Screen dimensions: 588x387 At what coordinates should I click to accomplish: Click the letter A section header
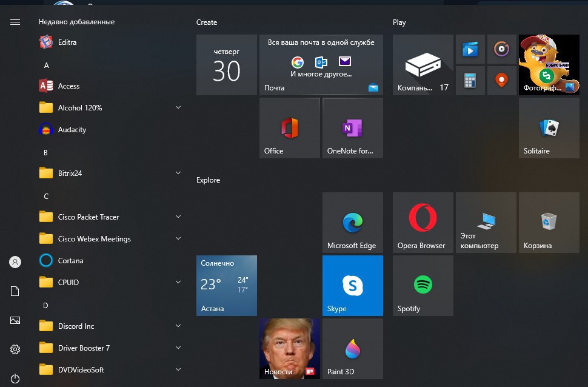[x=46, y=66]
